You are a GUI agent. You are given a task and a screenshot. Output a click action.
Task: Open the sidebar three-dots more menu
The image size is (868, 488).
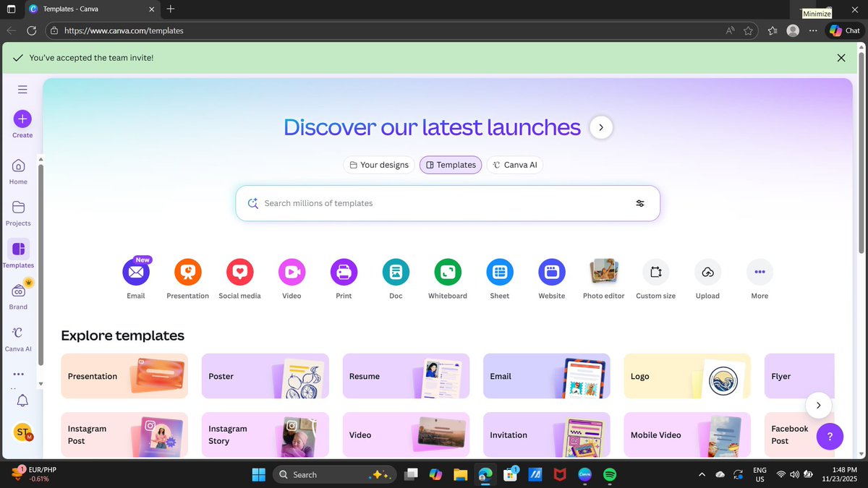(x=18, y=374)
